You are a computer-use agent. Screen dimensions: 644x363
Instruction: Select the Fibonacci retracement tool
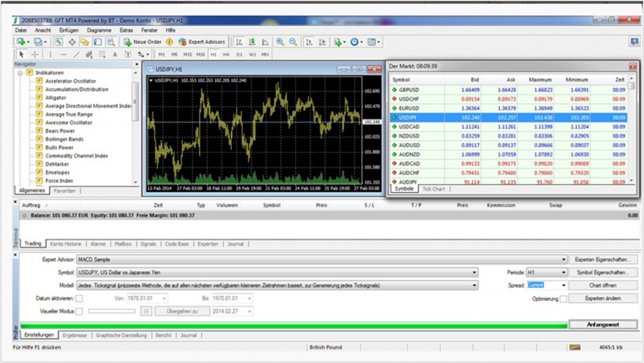102,54
